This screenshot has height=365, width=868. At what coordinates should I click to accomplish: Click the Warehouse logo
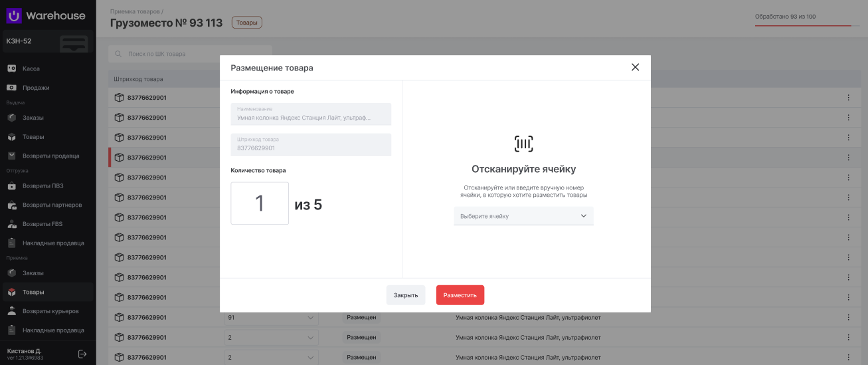[x=46, y=15]
